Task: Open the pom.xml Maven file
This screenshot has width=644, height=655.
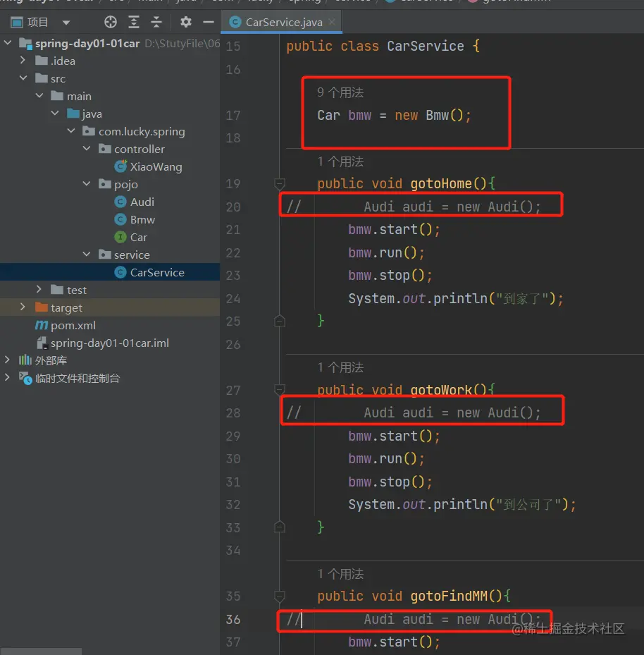Action: (73, 326)
